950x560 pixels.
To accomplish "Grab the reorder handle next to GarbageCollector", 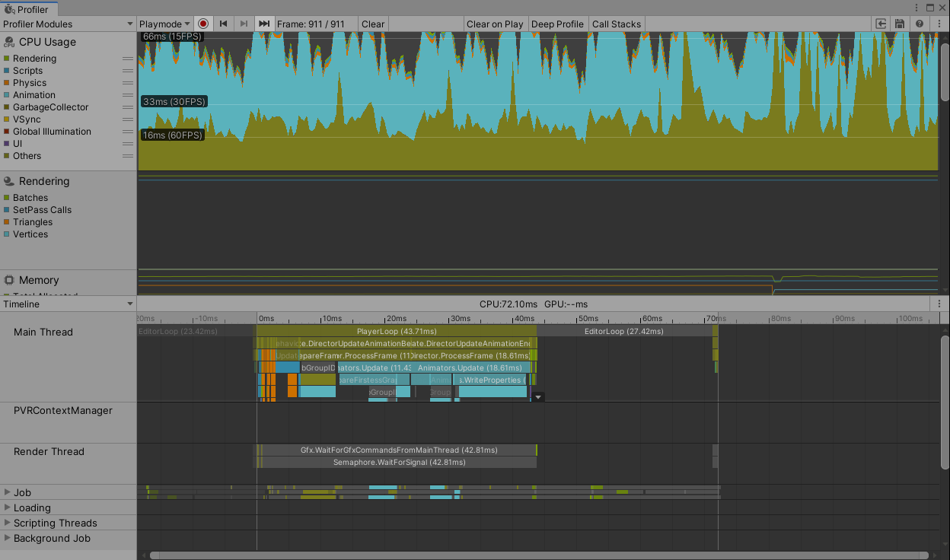I will pos(128,107).
